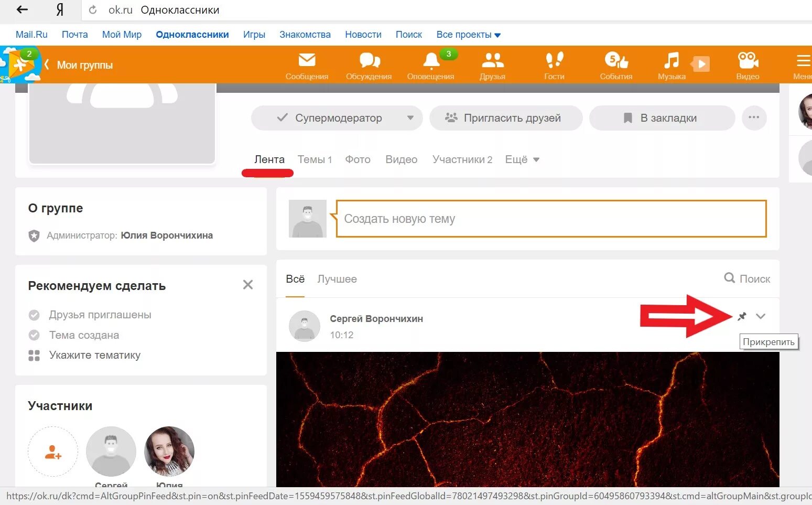Click the post time 10:12
Viewport: 812px width, 505px height.
[x=342, y=335]
